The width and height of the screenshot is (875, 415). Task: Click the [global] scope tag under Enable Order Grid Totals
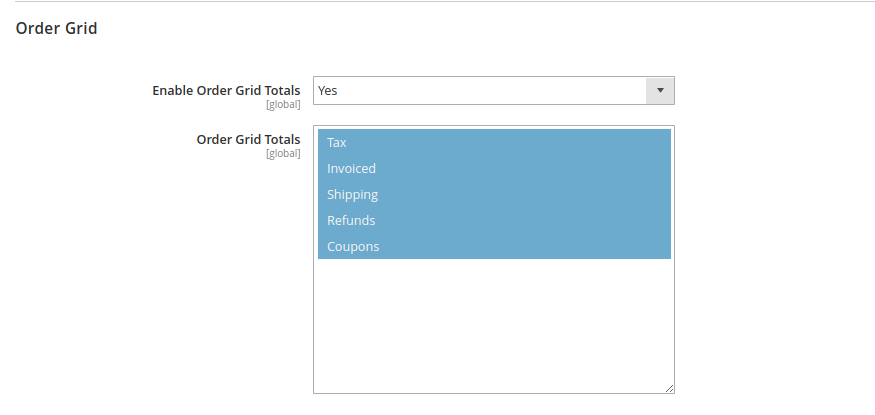coord(283,105)
